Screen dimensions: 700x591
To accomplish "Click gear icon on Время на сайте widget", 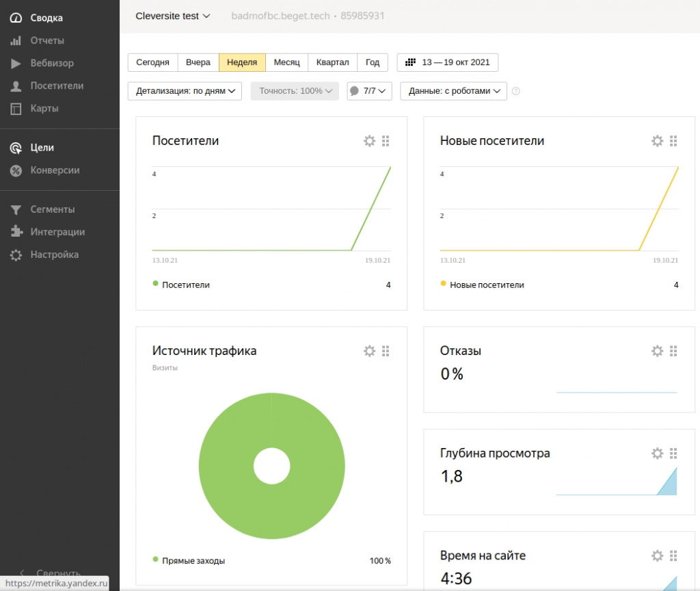I will [657, 555].
